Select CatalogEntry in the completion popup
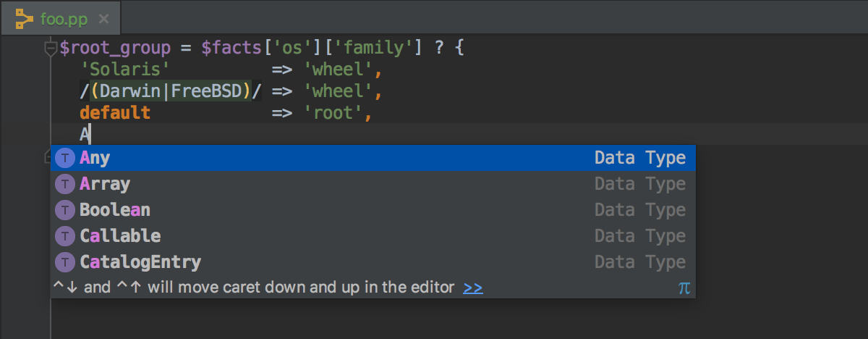The height and width of the screenshot is (339, 868). point(373,262)
